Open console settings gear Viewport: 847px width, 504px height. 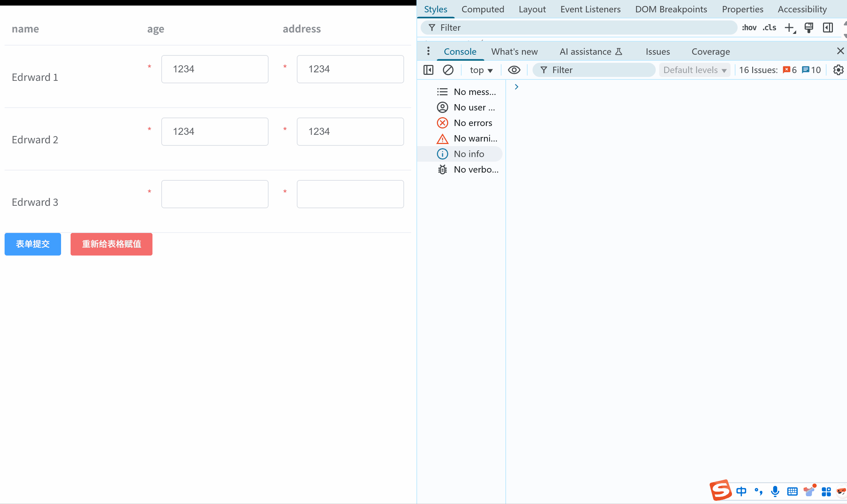[838, 70]
